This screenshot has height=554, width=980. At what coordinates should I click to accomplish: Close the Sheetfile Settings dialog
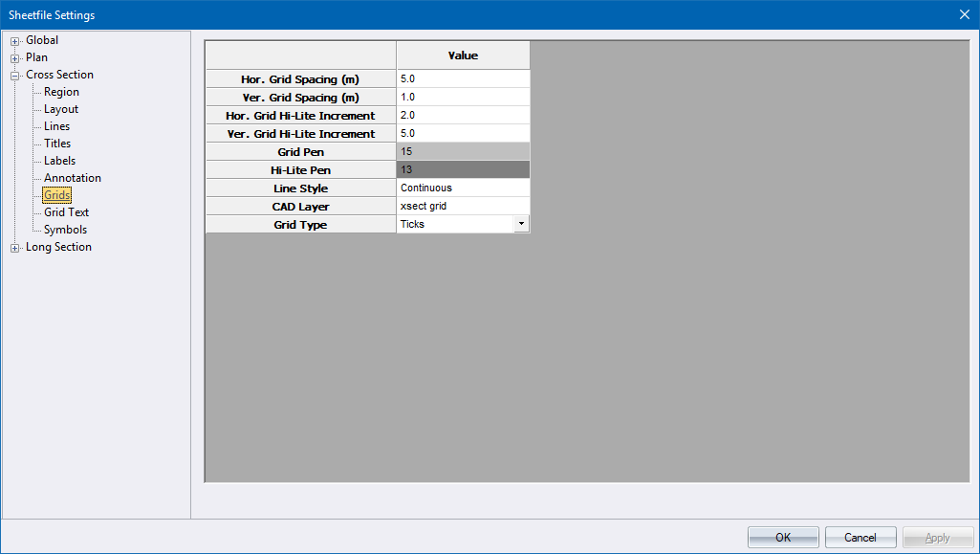964,14
